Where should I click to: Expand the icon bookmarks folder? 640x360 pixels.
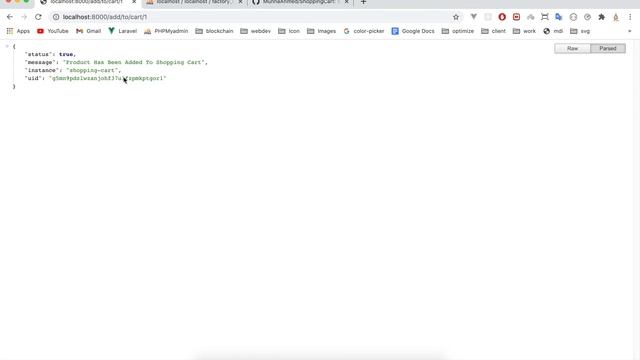pyautogui.click(x=289, y=31)
